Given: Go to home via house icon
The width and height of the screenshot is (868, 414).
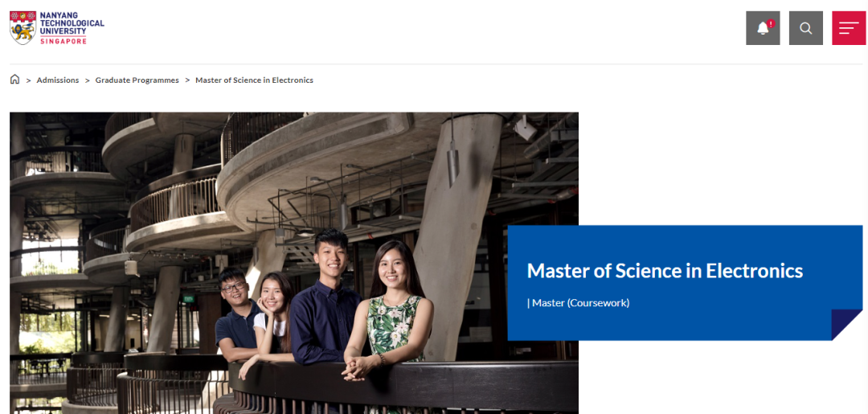Looking at the screenshot, I should (x=14, y=80).
